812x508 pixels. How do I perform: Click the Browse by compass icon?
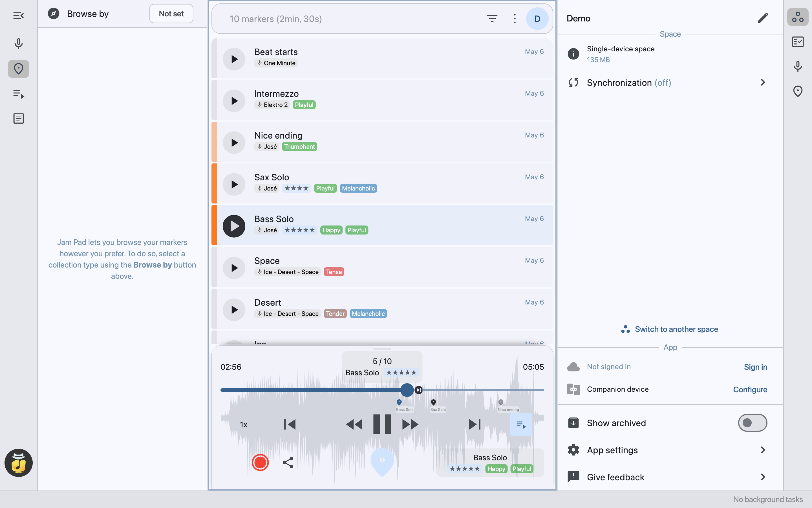pyautogui.click(x=53, y=14)
